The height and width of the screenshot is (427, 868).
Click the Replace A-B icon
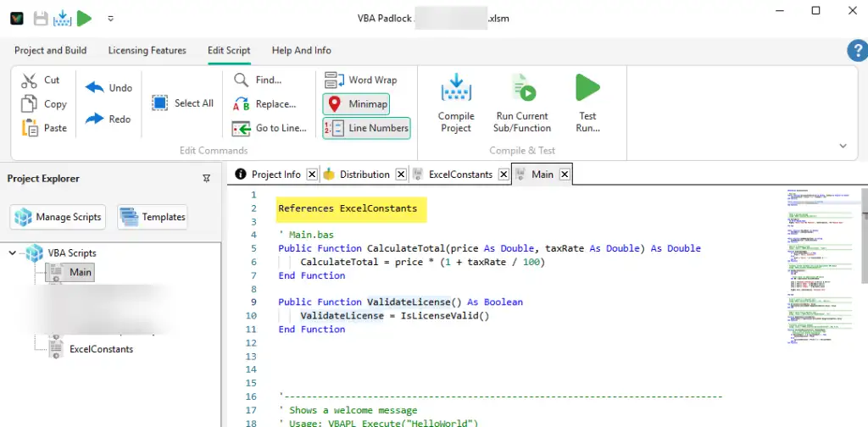[x=242, y=104]
